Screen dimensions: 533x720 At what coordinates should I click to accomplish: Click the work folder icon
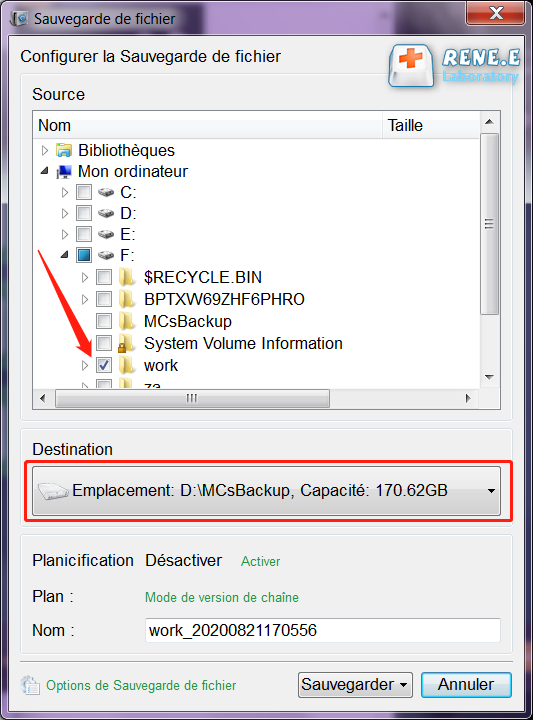point(126,366)
